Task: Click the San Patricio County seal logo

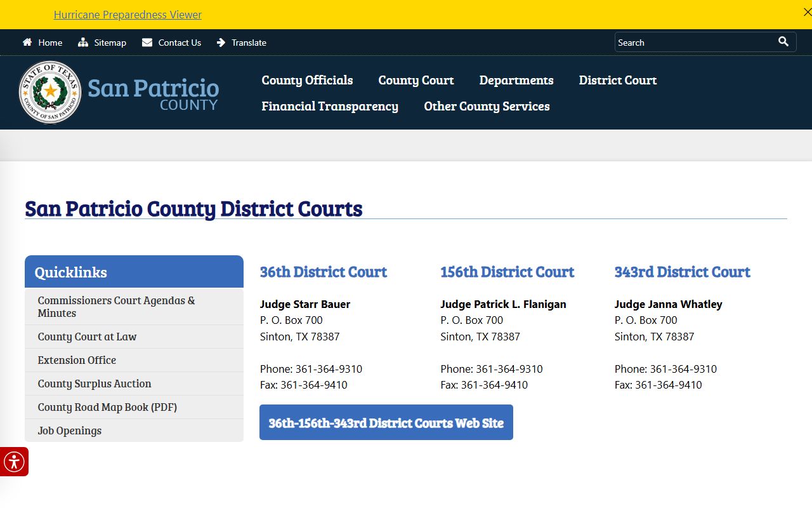Action: pyautogui.click(x=50, y=92)
